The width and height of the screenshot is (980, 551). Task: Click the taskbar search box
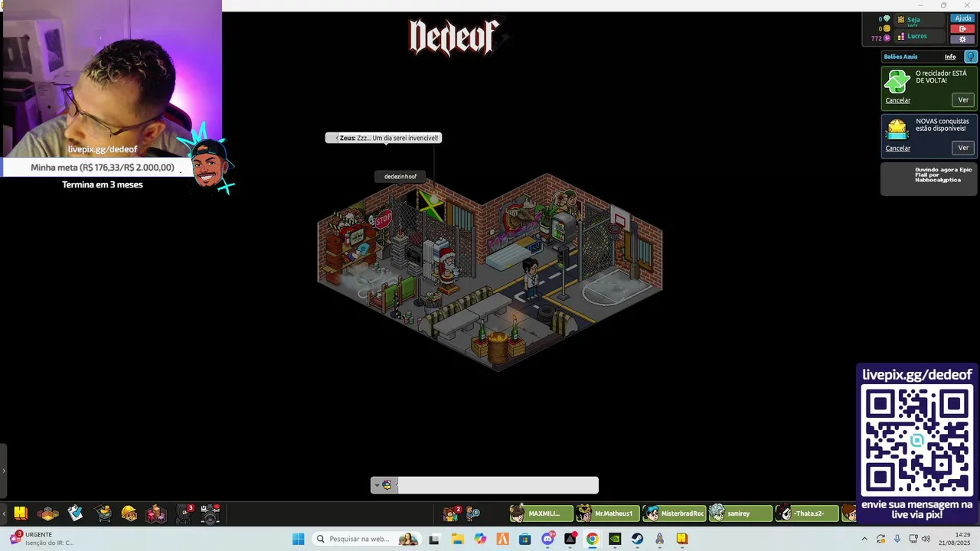[367, 539]
